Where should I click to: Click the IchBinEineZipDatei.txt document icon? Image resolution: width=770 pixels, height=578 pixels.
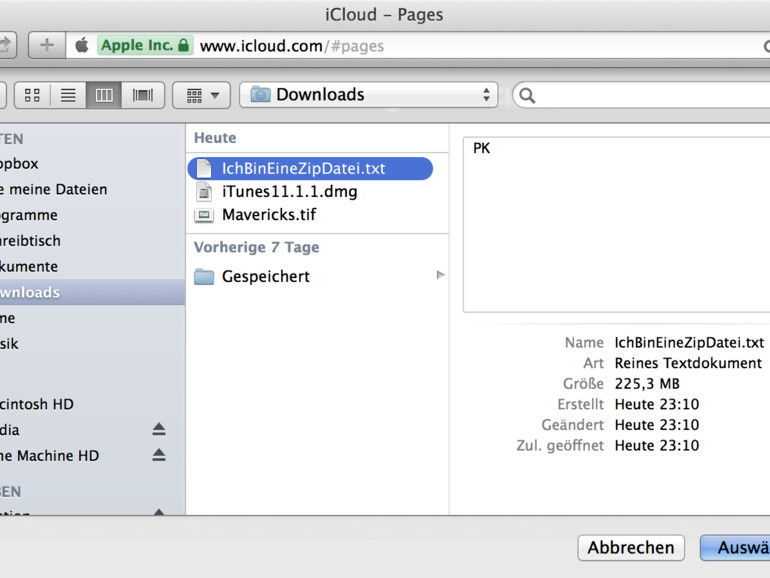(x=204, y=168)
